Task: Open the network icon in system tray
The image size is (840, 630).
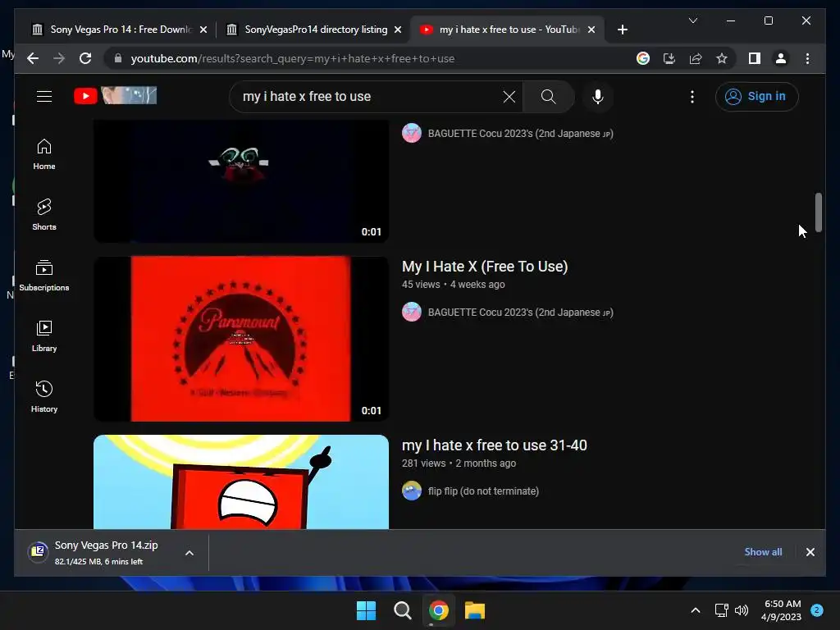Action: point(722,610)
